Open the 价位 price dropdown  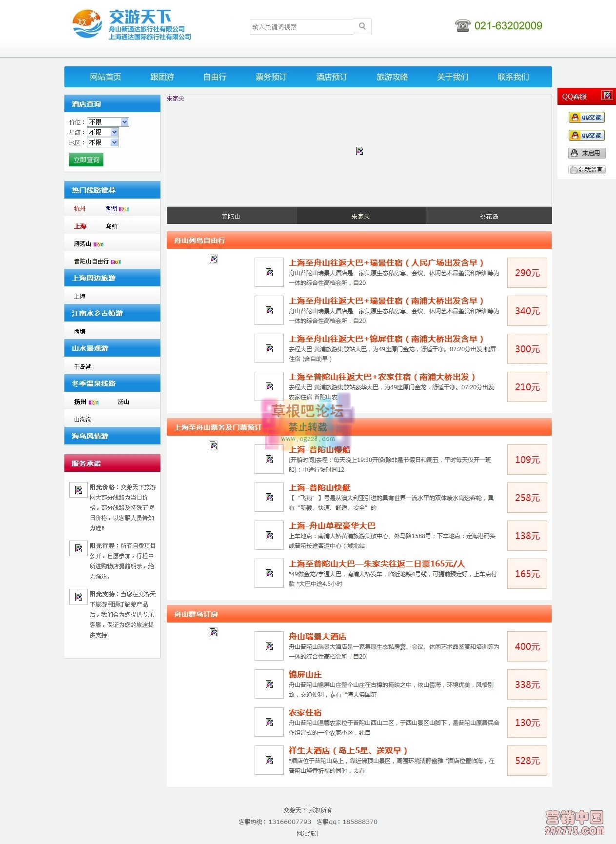[108, 122]
